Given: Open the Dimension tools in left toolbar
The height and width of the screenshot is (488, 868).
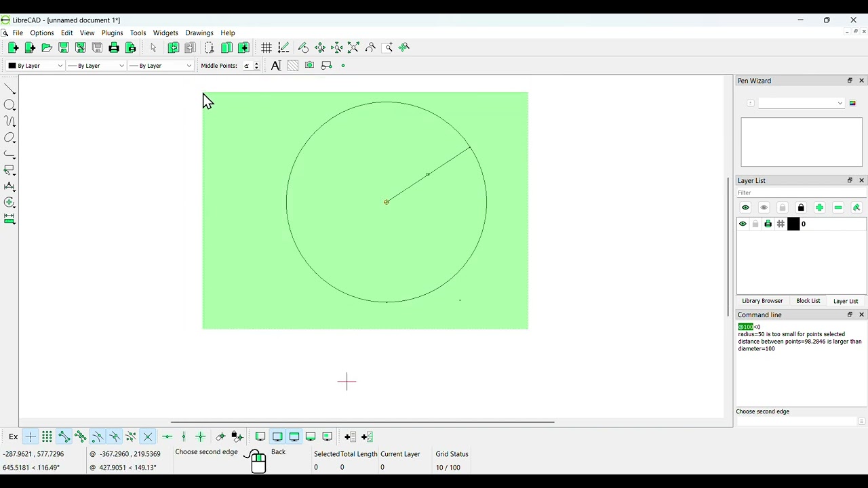Looking at the screenshot, I should click(x=9, y=186).
